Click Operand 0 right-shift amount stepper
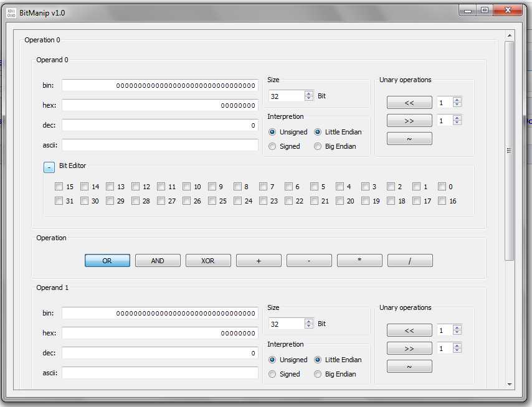 click(x=457, y=120)
